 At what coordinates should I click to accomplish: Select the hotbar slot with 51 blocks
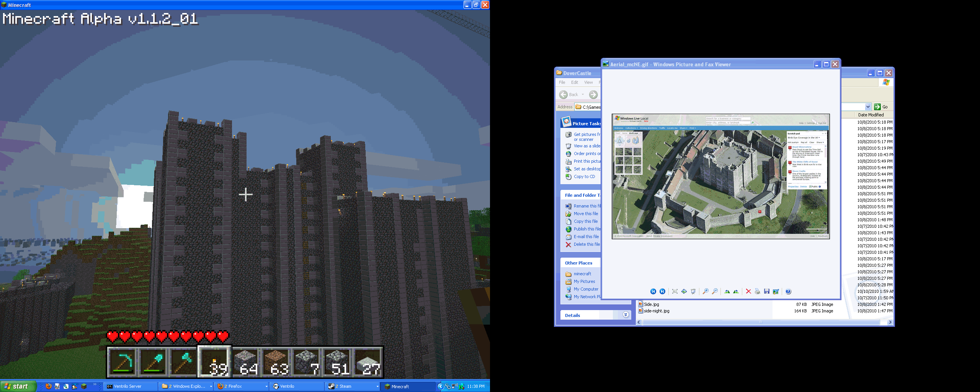pos(337,362)
